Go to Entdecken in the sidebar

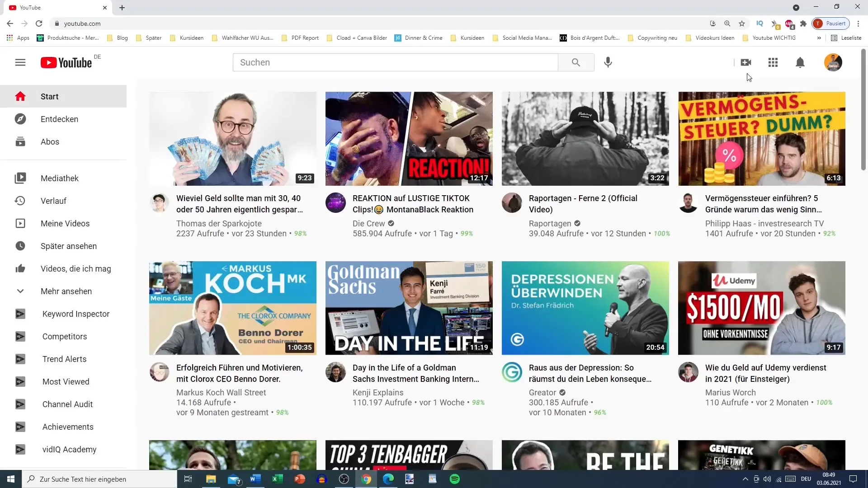click(x=63, y=119)
